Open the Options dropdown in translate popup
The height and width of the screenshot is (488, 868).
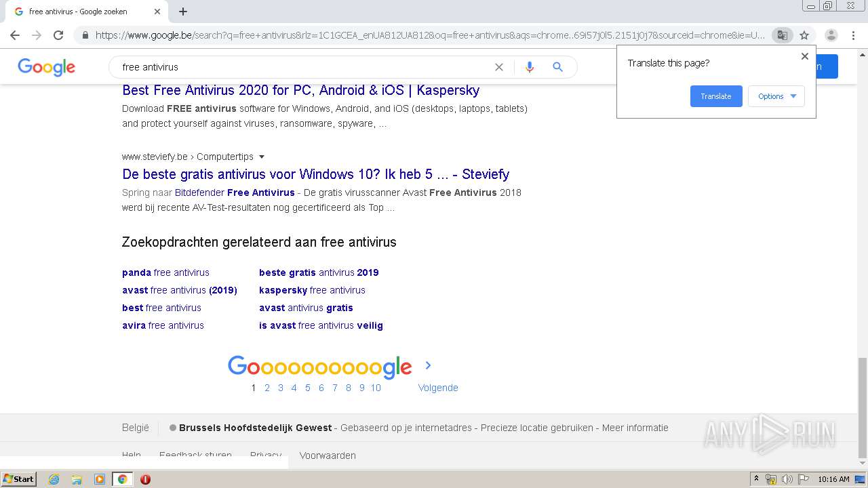776,96
